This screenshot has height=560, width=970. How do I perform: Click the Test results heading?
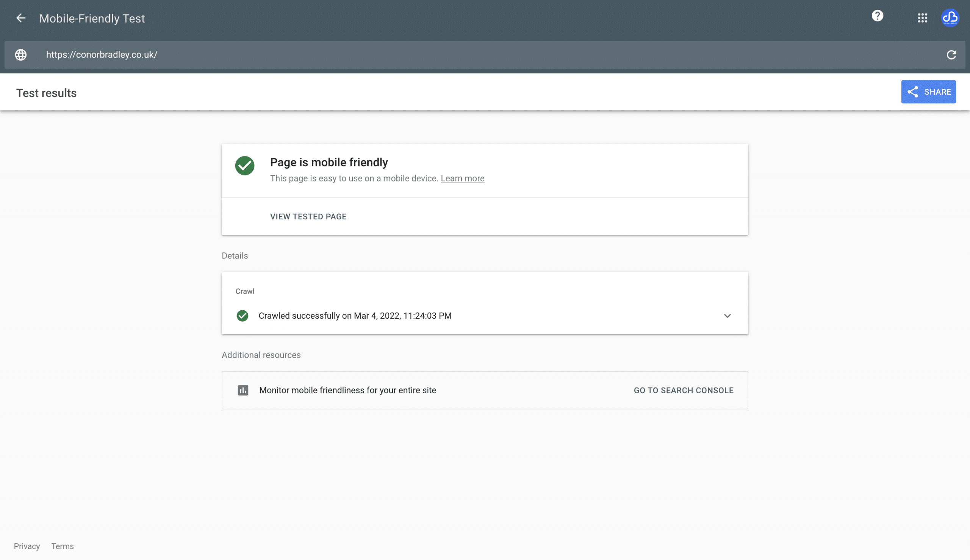pos(46,93)
